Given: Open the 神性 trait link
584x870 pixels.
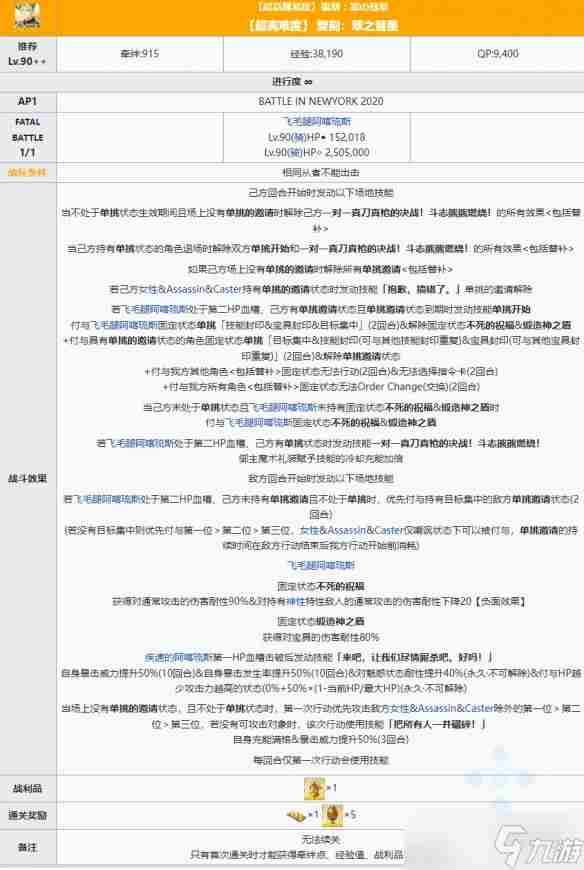Looking at the screenshot, I should pyautogui.click(x=295, y=601).
